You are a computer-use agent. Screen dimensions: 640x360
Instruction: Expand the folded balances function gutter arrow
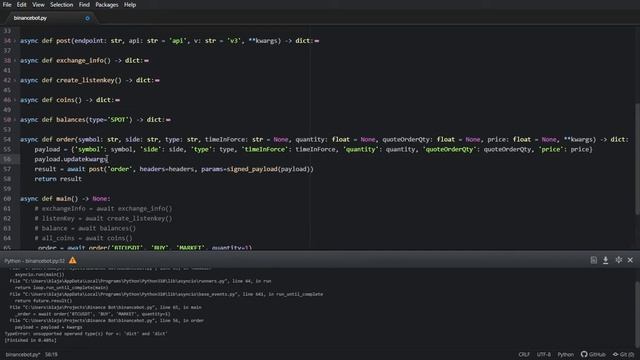pos(15,120)
